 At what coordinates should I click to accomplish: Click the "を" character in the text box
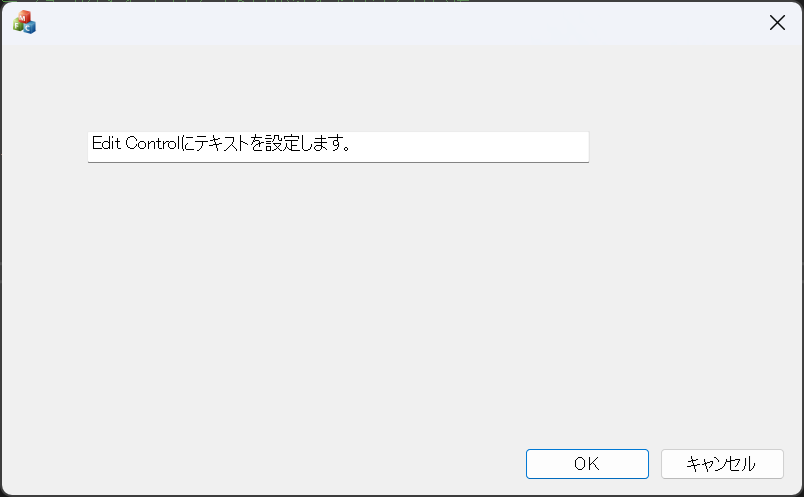pos(256,144)
